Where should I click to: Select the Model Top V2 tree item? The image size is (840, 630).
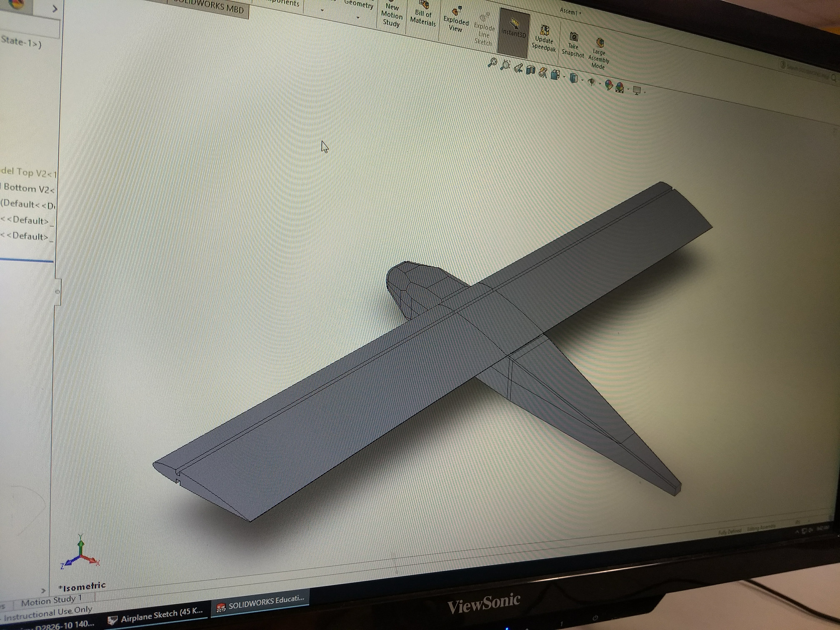coord(29,173)
